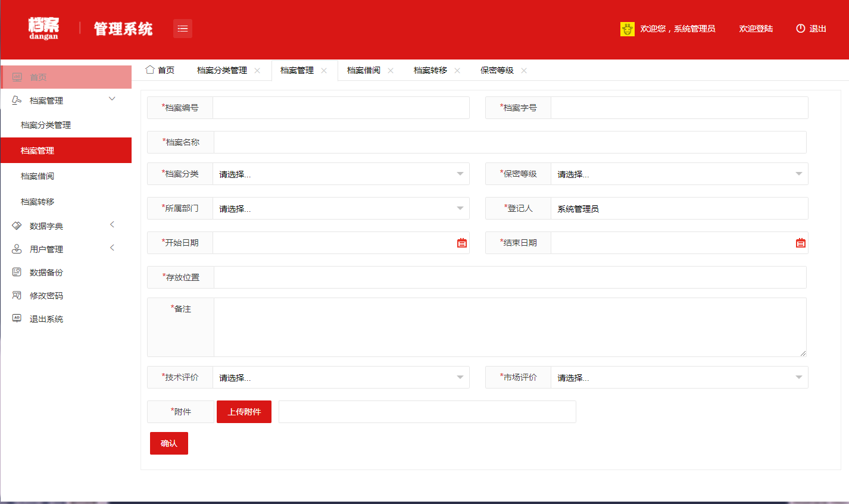
Task: Click the 数据备份 sidebar icon
Action: pos(17,272)
